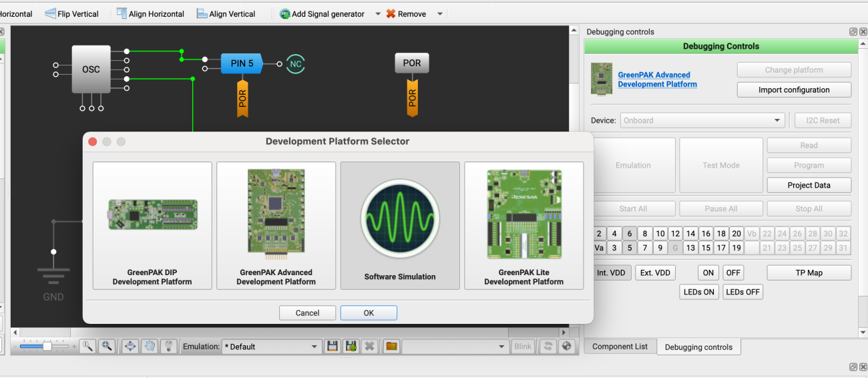
Task: Turn LEDs OFF
Action: click(x=743, y=292)
